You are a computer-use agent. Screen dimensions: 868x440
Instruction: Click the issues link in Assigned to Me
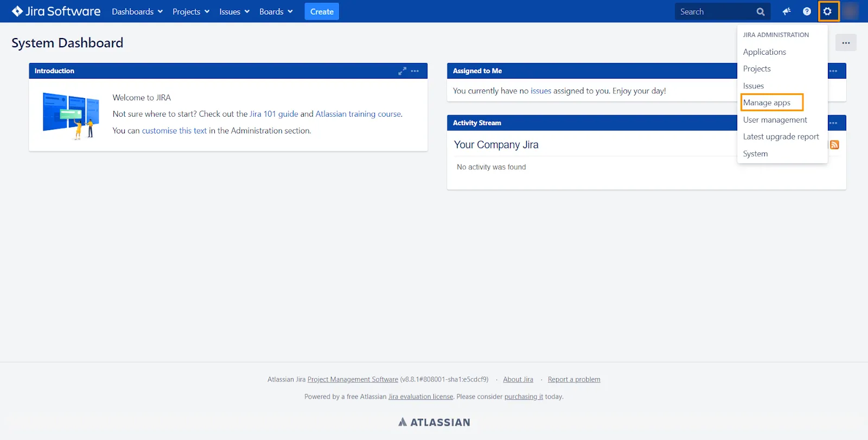[x=541, y=91]
